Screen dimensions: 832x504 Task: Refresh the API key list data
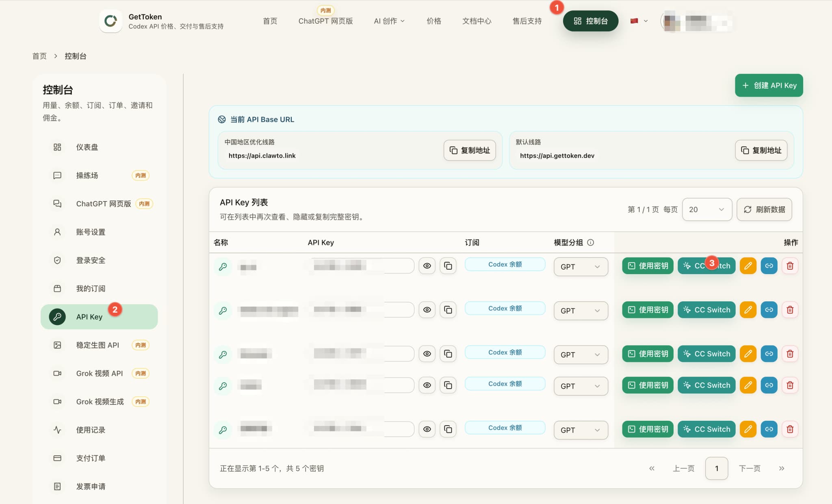pyautogui.click(x=764, y=210)
